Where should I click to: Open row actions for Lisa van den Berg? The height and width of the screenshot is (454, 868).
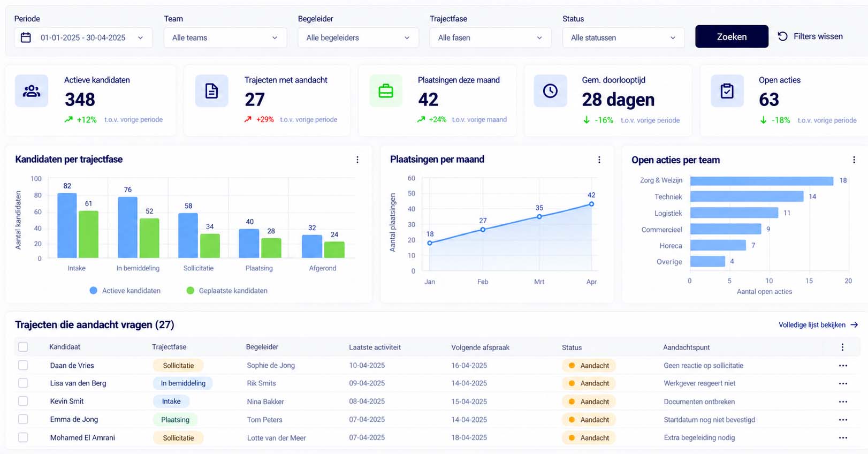click(x=843, y=383)
